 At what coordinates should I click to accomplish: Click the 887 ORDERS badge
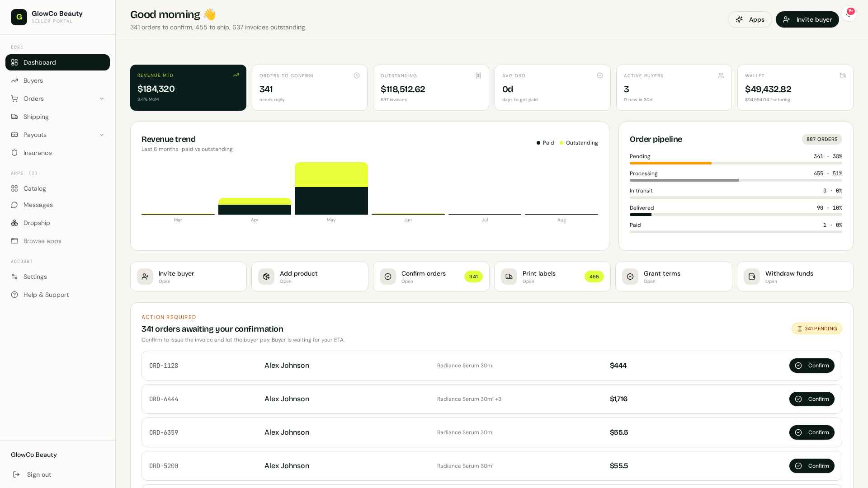pos(822,139)
